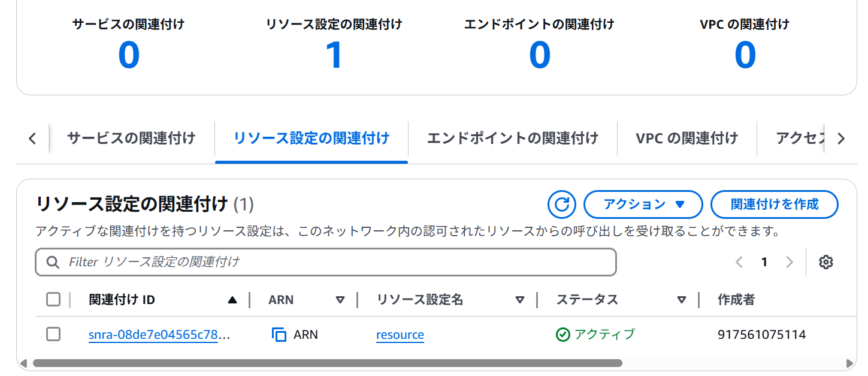The height and width of the screenshot is (376, 868).
Task: Select all rows with the header checkbox
Action: click(x=53, y=299)
